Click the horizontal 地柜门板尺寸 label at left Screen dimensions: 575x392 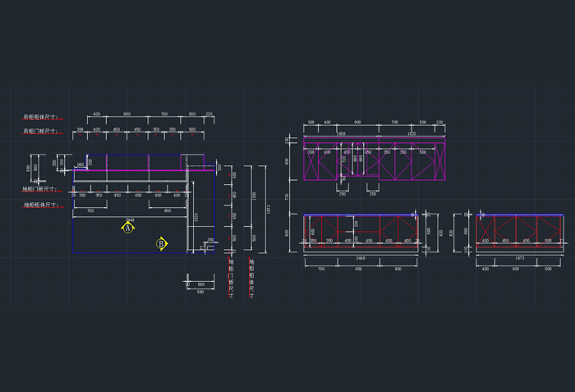click(40, 189)
